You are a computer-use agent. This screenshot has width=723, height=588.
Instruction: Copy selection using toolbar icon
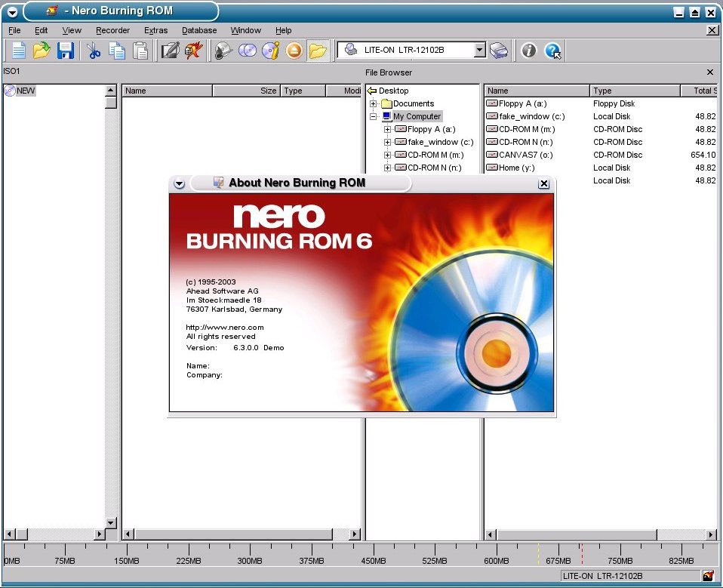pyautogui.click(x=117, y=51)
